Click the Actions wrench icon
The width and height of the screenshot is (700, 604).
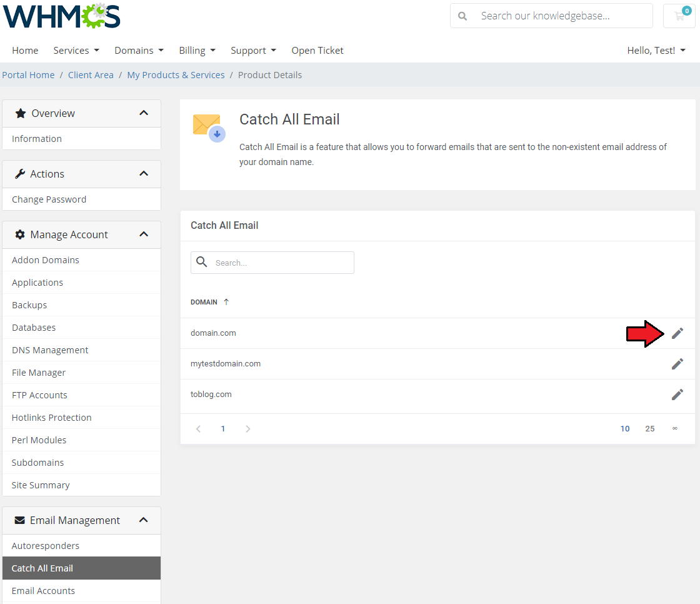(19, 174)
